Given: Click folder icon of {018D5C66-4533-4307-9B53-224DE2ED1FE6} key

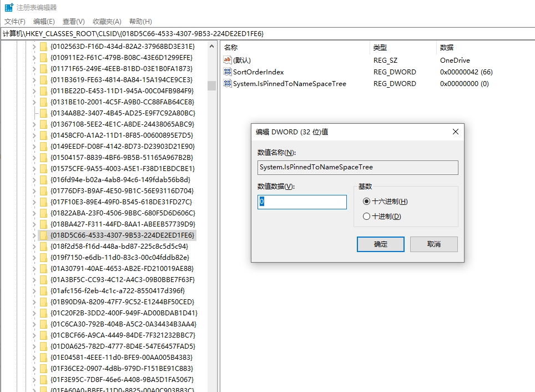Looking at the screenshot, I should (x=44, y=235).
